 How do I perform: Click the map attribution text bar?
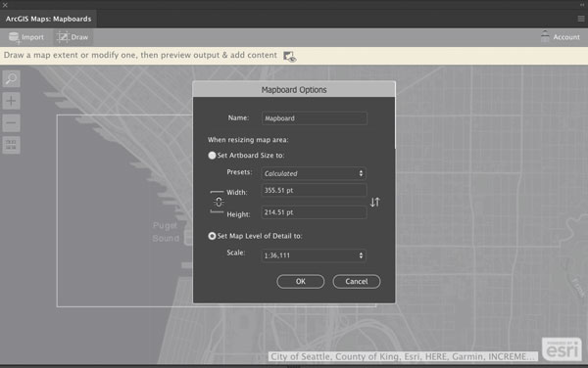[403, 357]
